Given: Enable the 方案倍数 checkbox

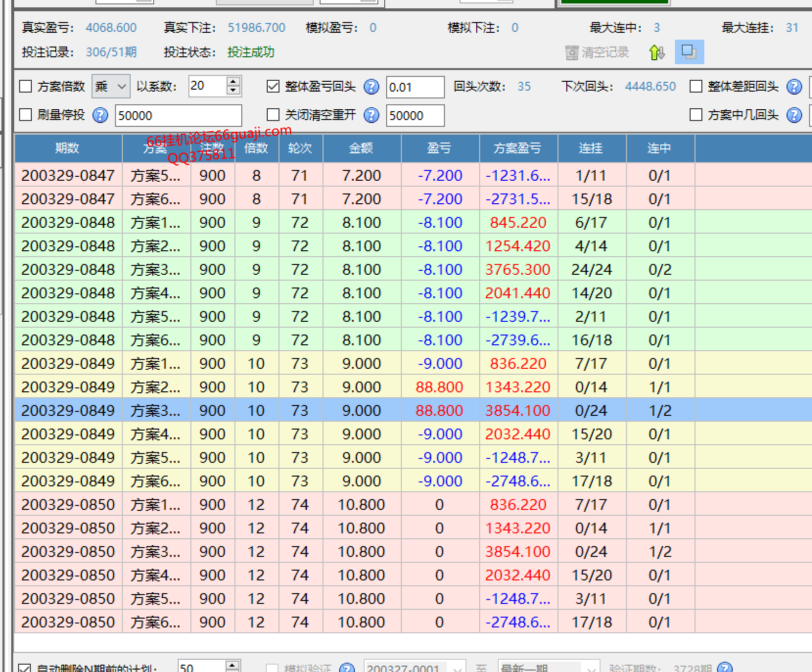Looking at the screenshot, I should (25, 87).
